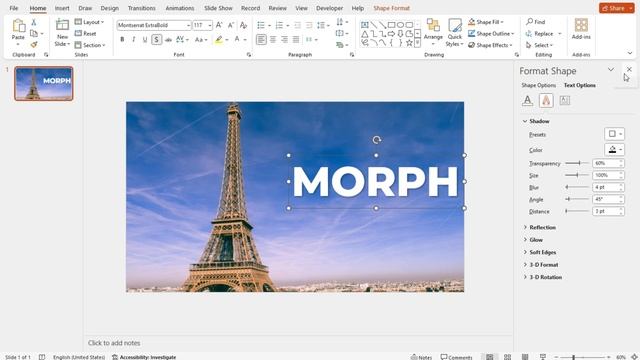Image resolution: width=640 pixels, height=360 pixels.
Task: Click Fit slide to window icon
Action: click(x=634, y=357)
